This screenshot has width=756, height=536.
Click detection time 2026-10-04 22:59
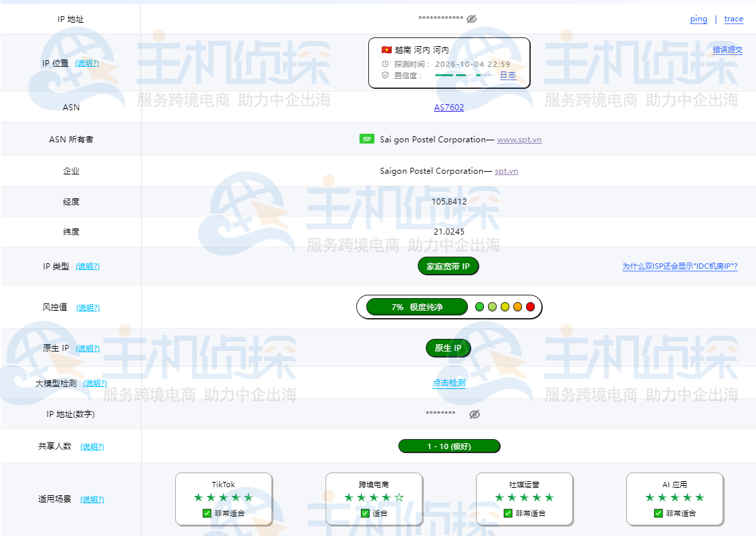[473, 64]
